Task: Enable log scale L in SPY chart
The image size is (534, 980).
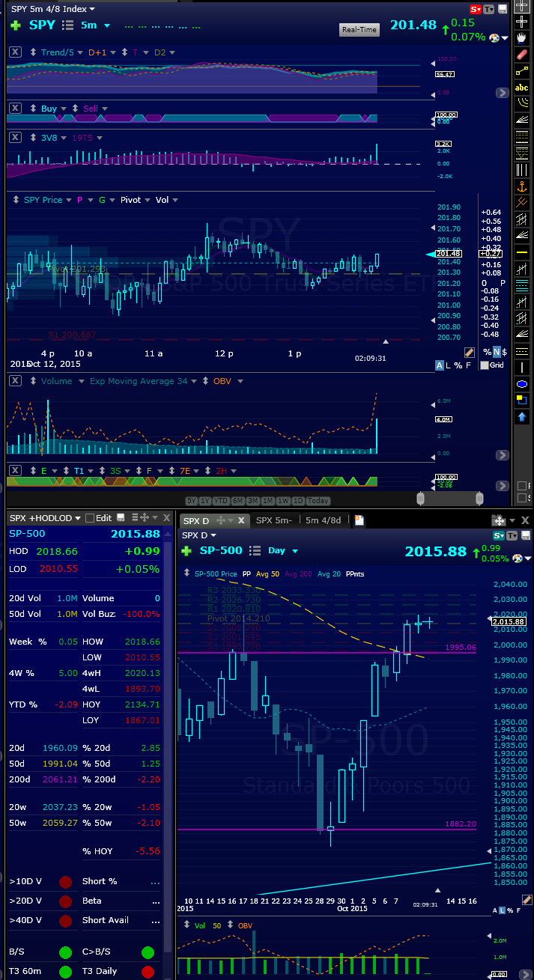Action: [448, 365]
